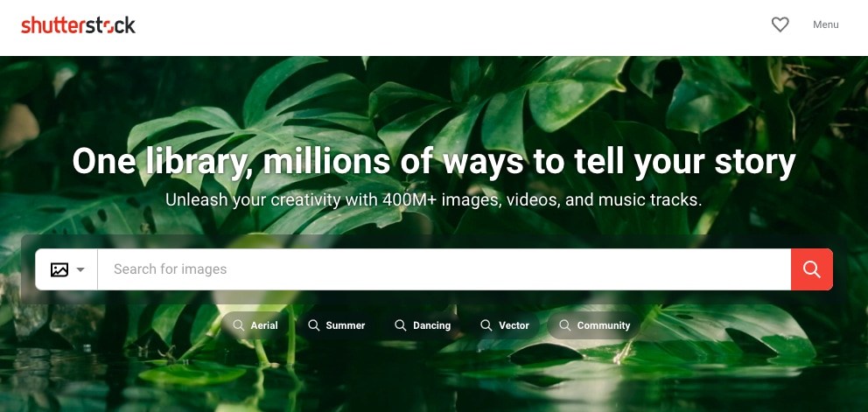Choose the Dancing search suggestion
The width and height of the screenshot is (868, 412).
[423, 325]
